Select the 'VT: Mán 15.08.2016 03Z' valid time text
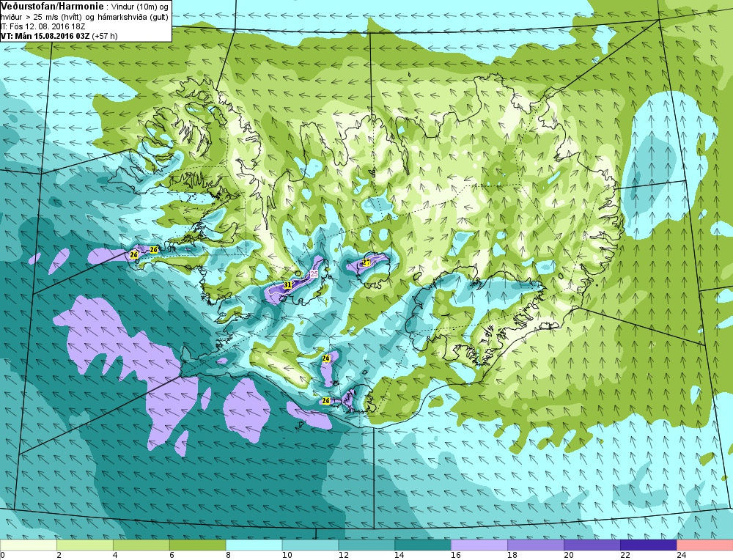 coord(45,36)
